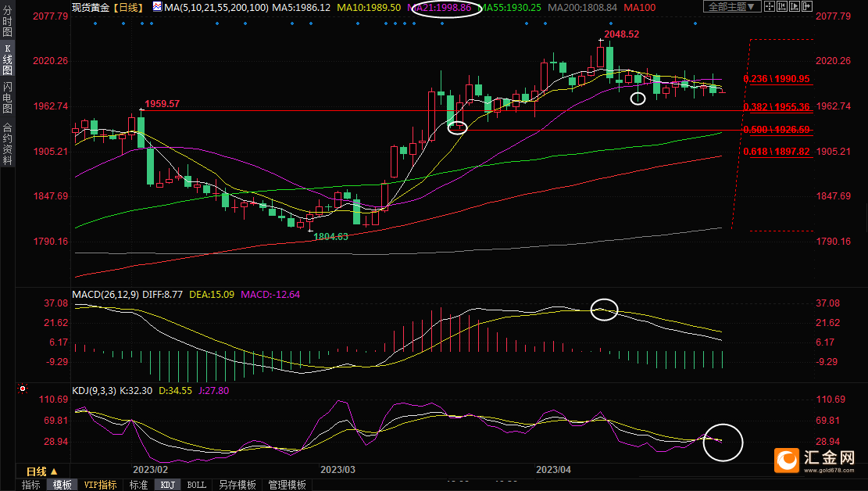Click the MA indicator chart icon

(157, 7)
